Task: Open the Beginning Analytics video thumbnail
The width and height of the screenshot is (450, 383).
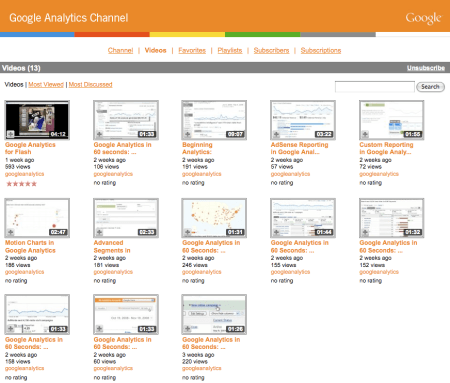Action: pyautogui.click(x=214, y=120)
